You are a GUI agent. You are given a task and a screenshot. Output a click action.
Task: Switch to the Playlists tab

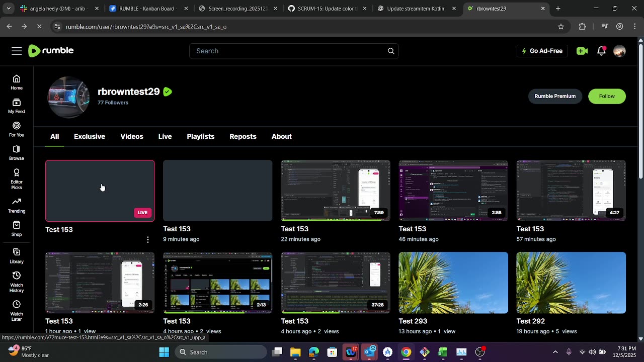click(200, 136)
